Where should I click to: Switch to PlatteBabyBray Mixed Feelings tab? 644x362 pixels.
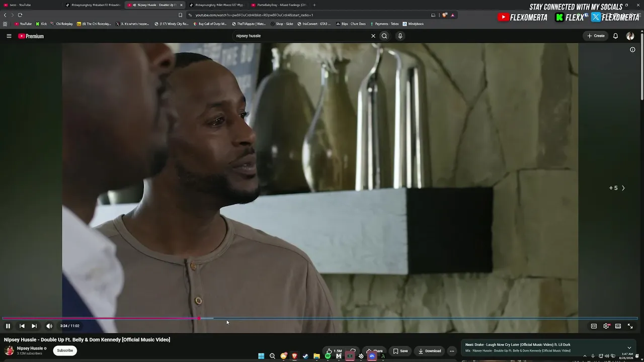pyautogui.click(x=279, y=5)
